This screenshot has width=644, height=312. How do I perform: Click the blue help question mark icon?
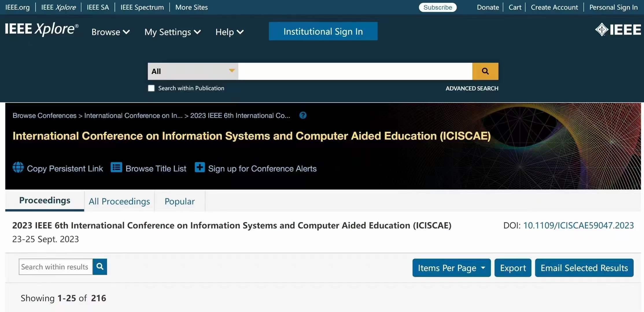pos(303,115)
